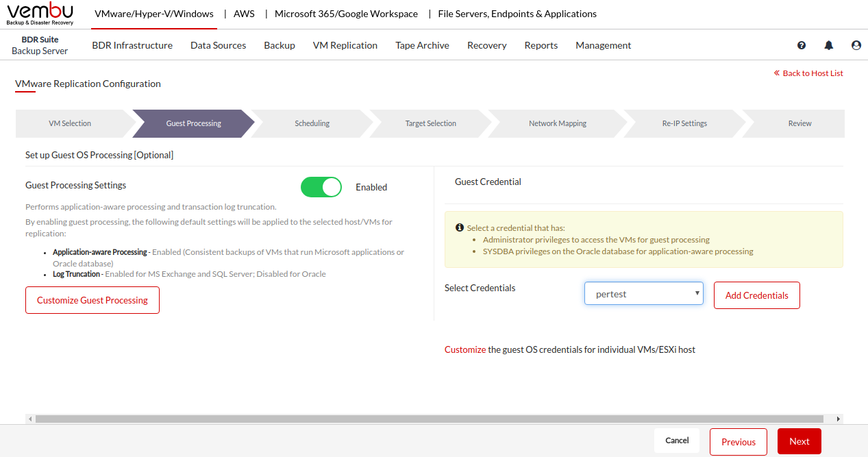Click the info icon in credential notice

(x=460, y=227)
